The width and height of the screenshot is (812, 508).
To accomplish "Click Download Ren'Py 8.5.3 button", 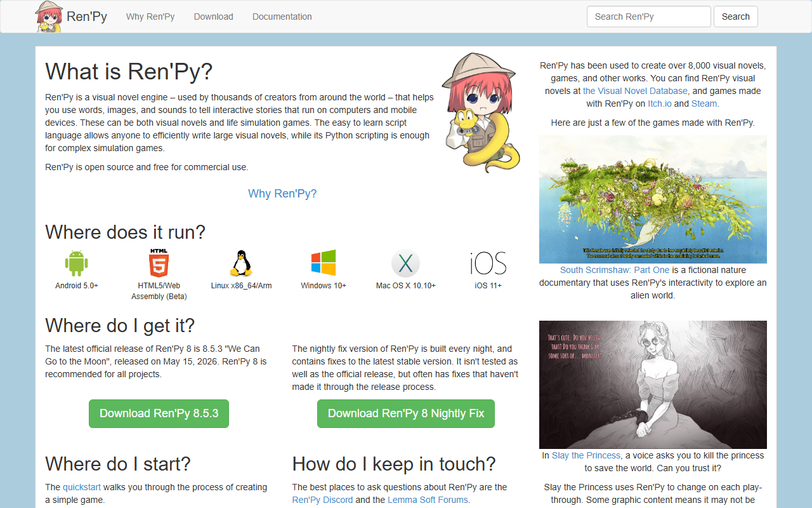I will point(159,413).
